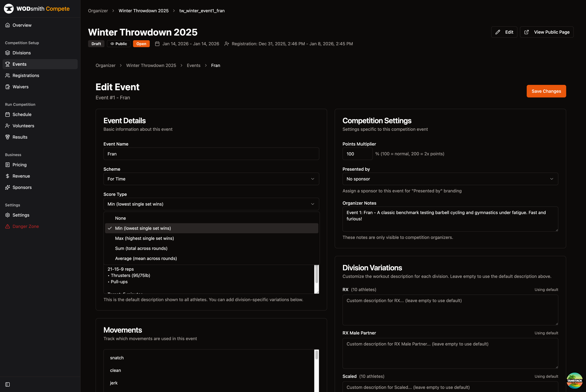Open the Scheme dropdown showing For Time
Image resolution: width=586 pixels, height=392 pixels.
tap(211, 179)
